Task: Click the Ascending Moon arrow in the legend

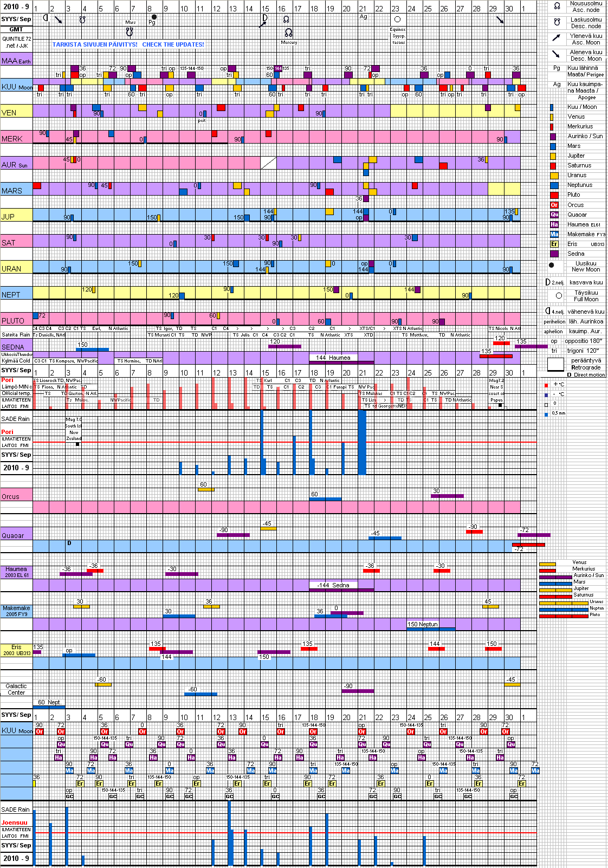Action: coord(556,38)
